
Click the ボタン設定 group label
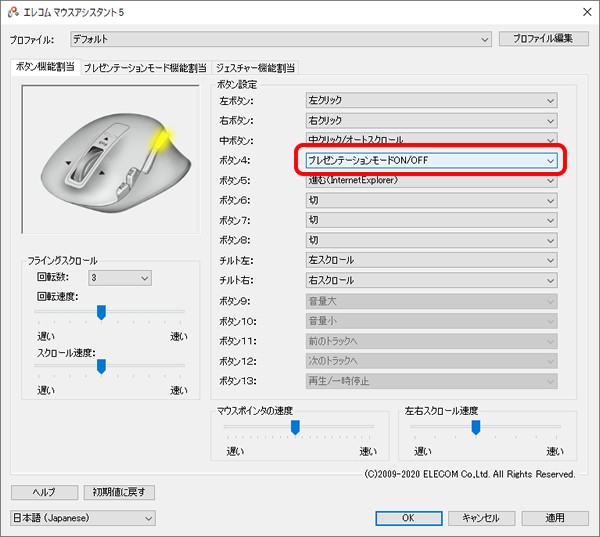click(x=237, y=85)
